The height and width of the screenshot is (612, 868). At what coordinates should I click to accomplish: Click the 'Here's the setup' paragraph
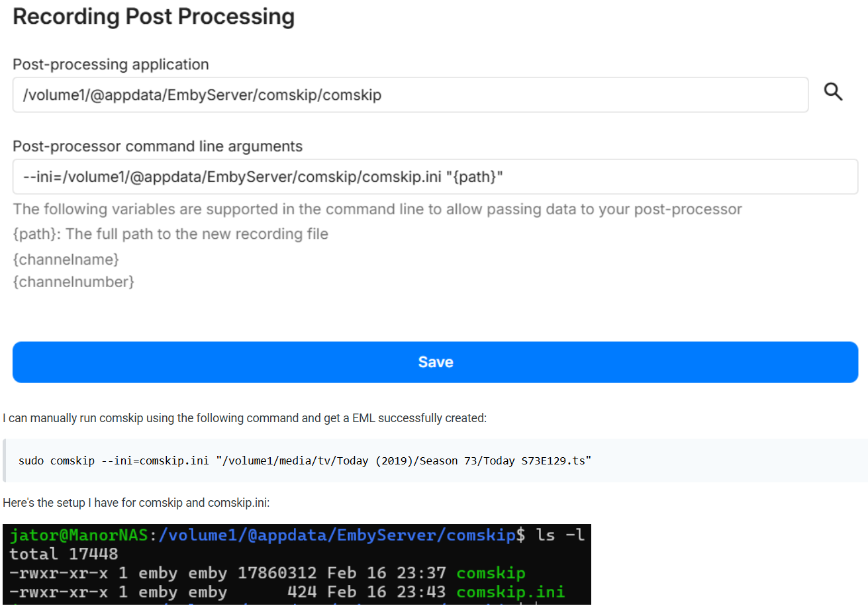click(x=136, y=503)
